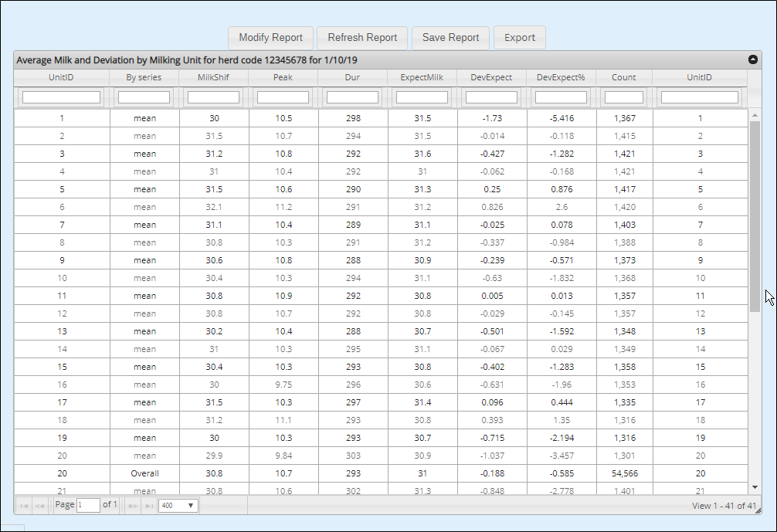This screenshot has height=532, width=777.
Task: Save the report with Save Report
Action: pyautogui.click(x=450, y=37)
